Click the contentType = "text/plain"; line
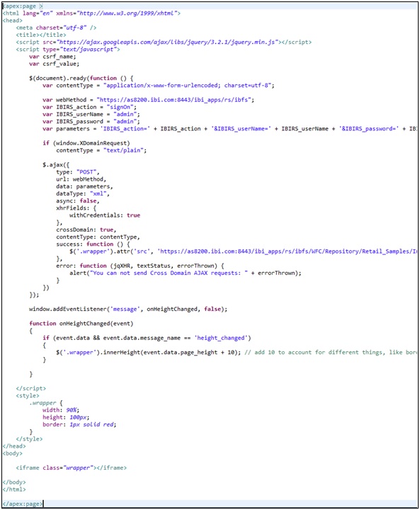The height and width of the screenshot is (510, 420). click(x=101, y=150)
